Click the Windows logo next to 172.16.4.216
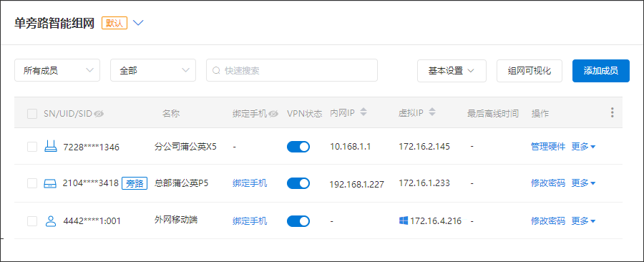 coord(404,221)
